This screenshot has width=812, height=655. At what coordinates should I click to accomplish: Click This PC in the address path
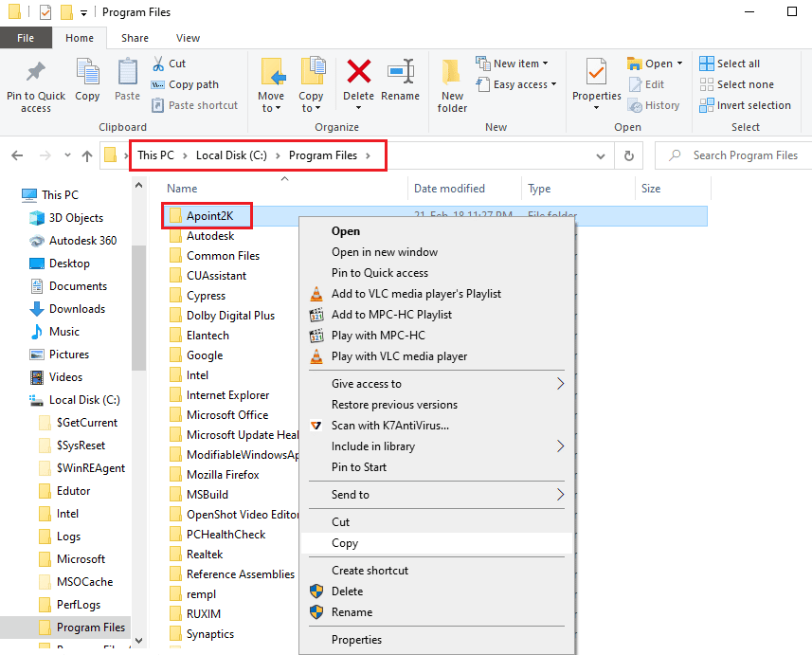pyautogui.click(x=155, y=155)
